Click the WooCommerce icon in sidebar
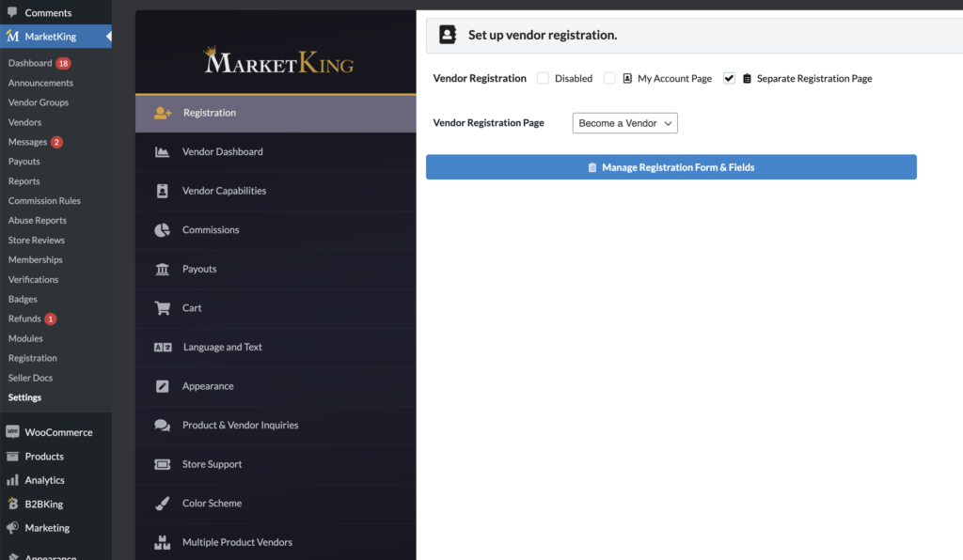 [x=12, y=432]
